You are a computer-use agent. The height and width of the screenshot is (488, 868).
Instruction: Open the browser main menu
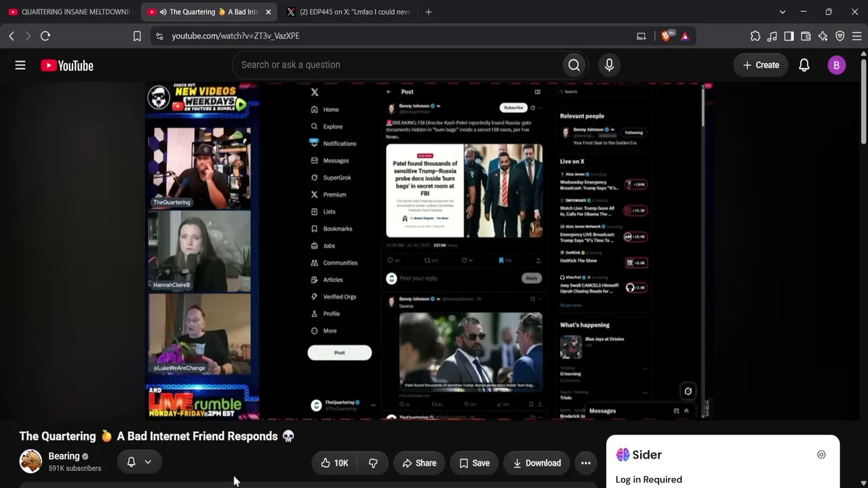click(856, 36)
